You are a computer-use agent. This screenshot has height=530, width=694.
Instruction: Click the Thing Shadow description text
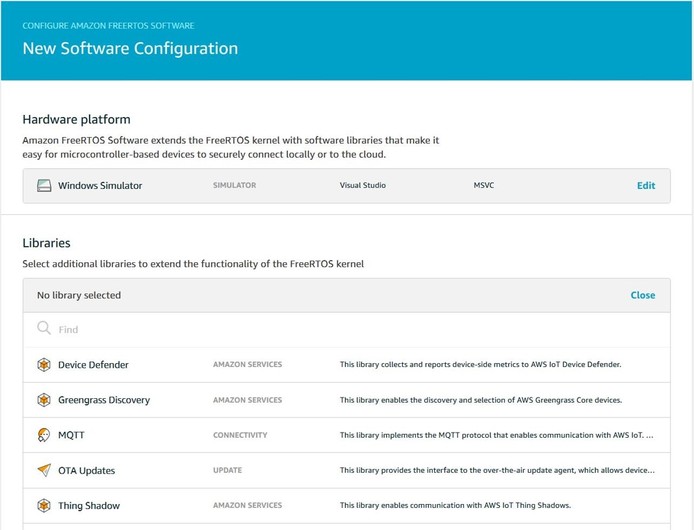pos(455,505)
